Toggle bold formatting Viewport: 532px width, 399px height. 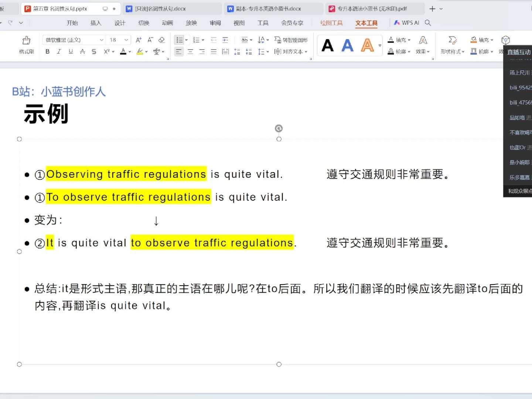coord(47,52)
